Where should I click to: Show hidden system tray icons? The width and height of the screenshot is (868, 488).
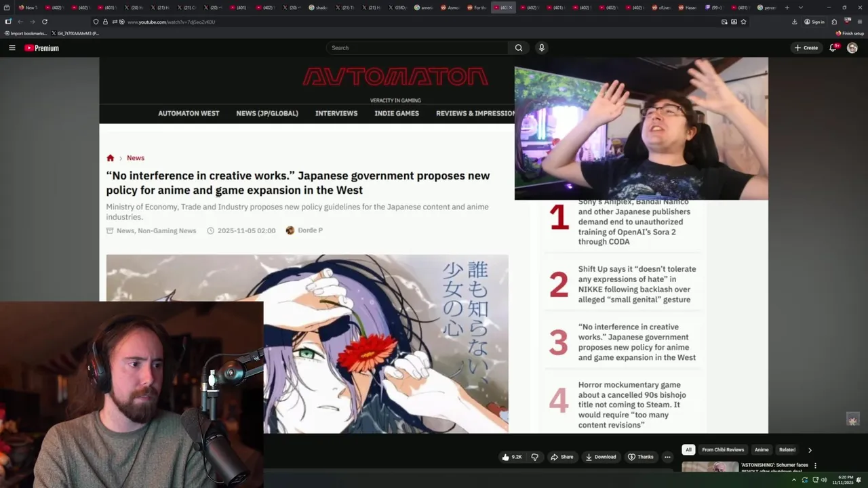[794, 480]
